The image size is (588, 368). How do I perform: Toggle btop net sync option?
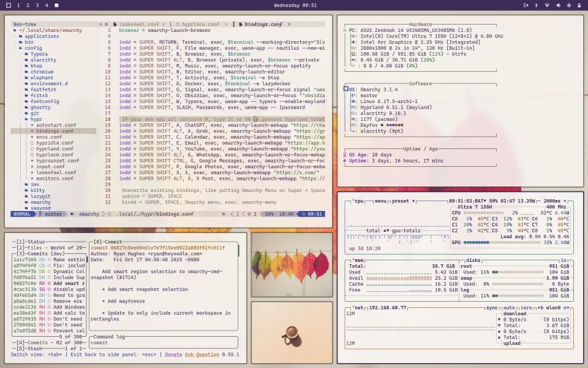tap(492, 307)
